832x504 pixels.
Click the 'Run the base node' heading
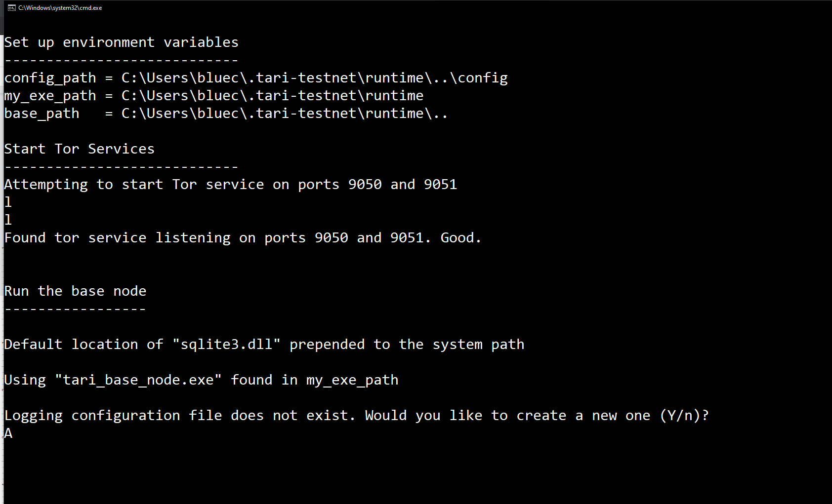point(75,291)
